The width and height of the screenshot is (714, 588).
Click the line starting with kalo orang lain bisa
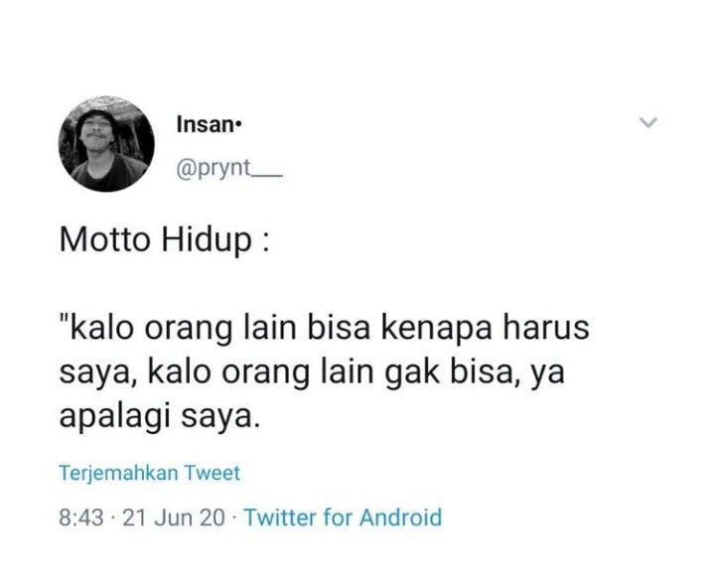click(324, 329)
